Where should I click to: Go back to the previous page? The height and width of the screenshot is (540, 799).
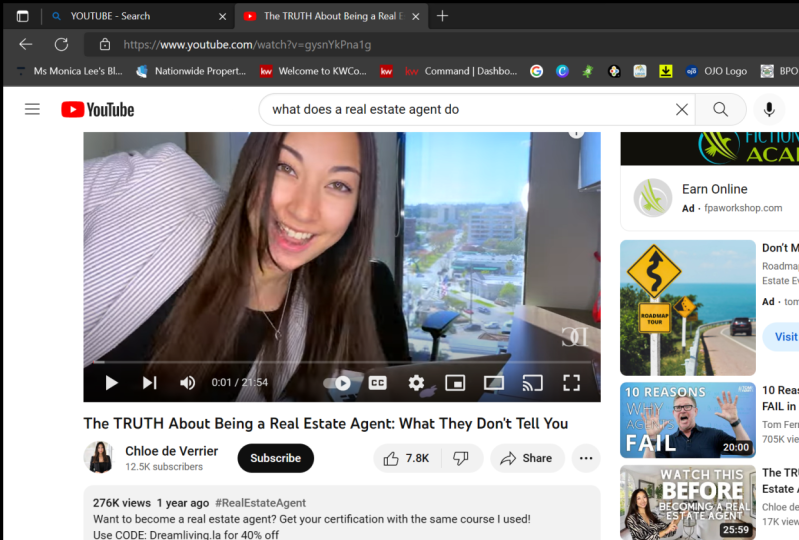pyautogui.click(x=25, y=44)
